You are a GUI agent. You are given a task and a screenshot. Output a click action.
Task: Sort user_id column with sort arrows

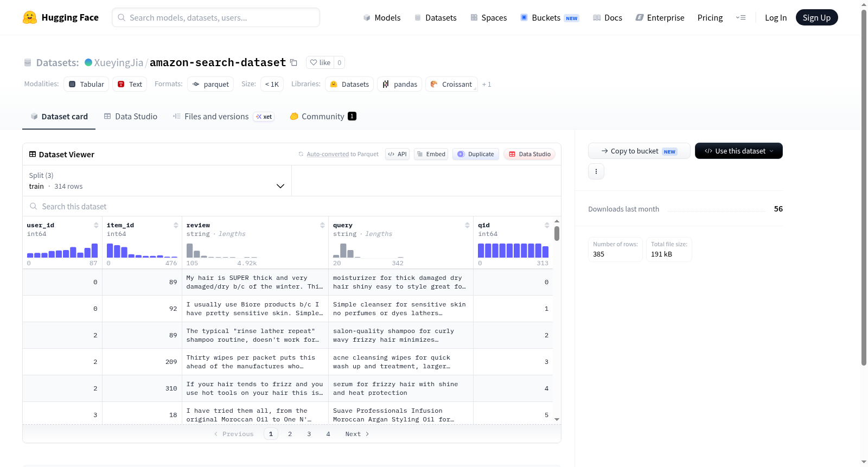pos(96,225)
